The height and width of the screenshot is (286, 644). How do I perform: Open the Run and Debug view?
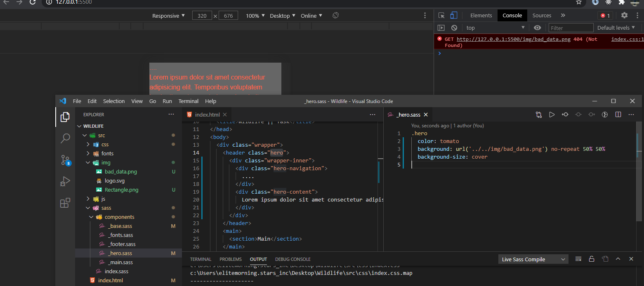click(65, 181)
